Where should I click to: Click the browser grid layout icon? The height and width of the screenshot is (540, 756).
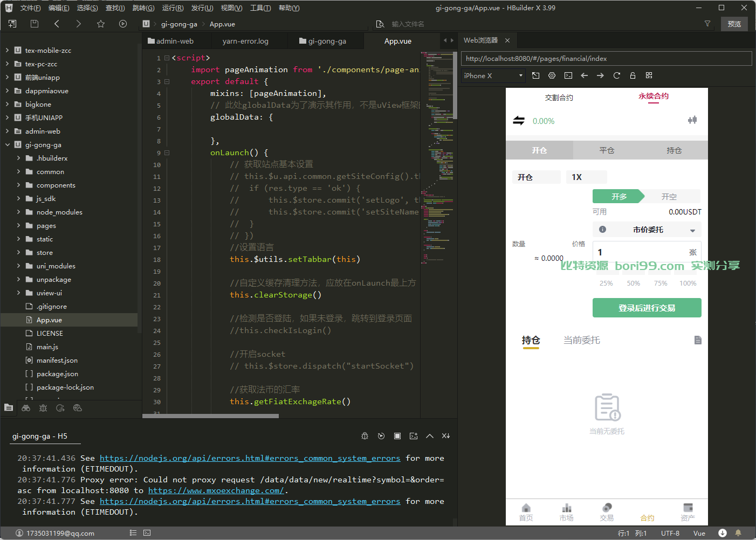pyautogui.click(x=649, y=75)
